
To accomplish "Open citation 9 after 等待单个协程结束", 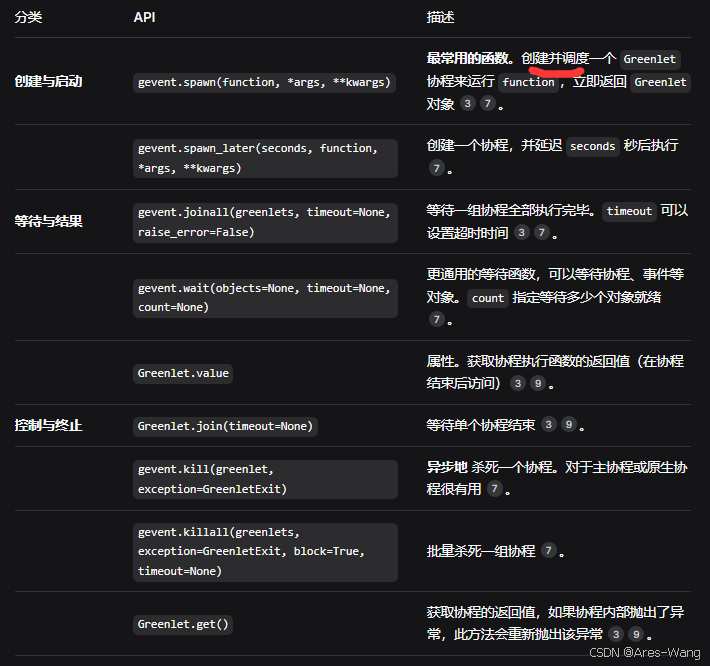I will pos(569,424).
